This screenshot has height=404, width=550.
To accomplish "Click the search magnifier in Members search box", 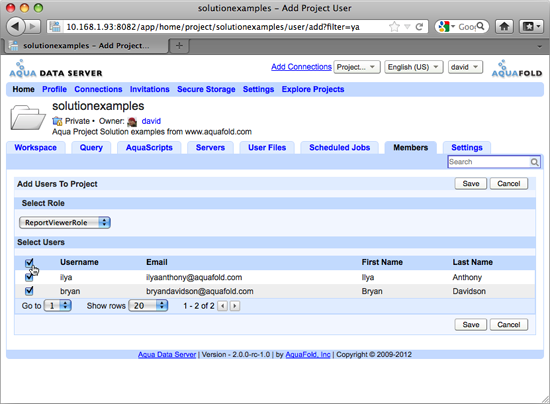I will (x=534, y=162).
